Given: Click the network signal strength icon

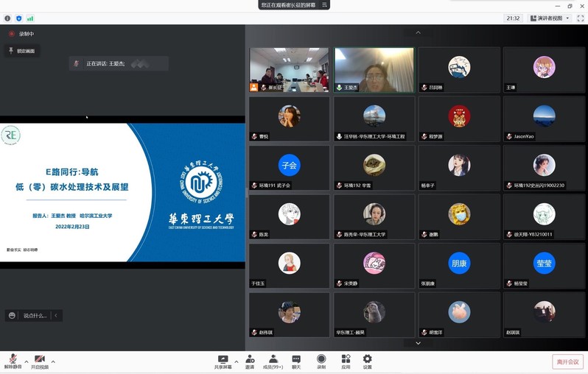Looking at the screenshot, I should 30,18.
